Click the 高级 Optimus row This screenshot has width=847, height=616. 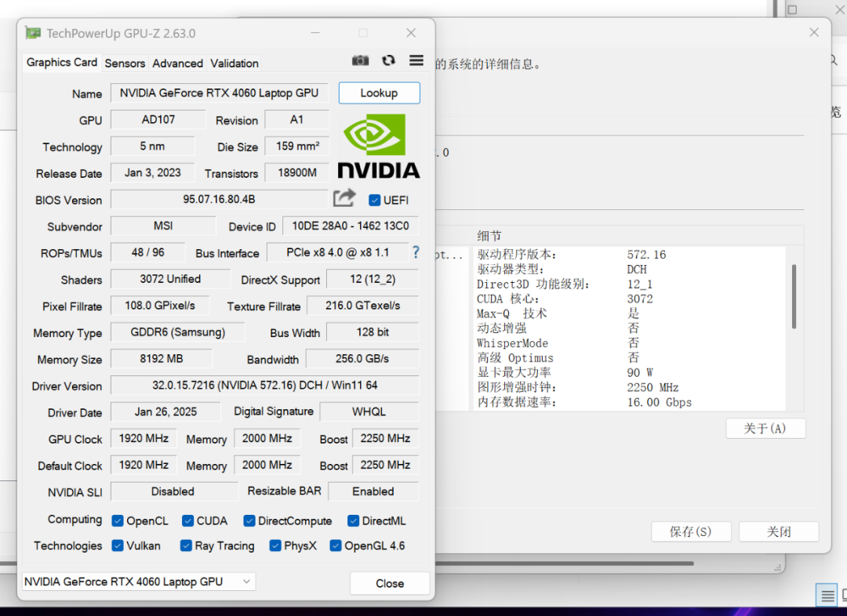point(629,358)
